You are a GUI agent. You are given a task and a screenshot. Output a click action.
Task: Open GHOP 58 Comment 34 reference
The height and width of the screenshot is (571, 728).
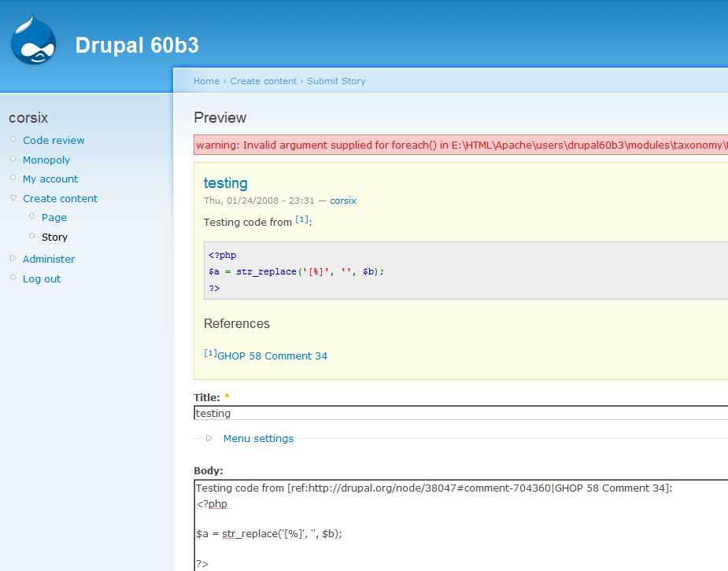pos(272,355)
